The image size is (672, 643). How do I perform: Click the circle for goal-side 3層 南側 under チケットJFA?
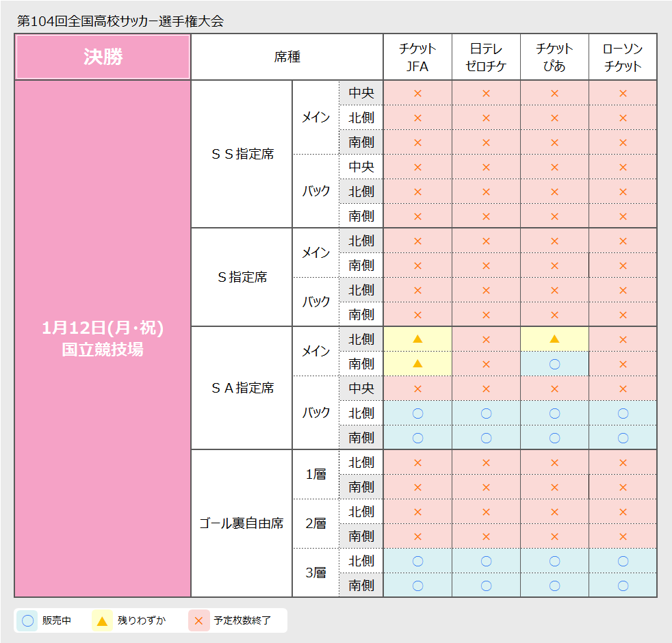[417, 585]
